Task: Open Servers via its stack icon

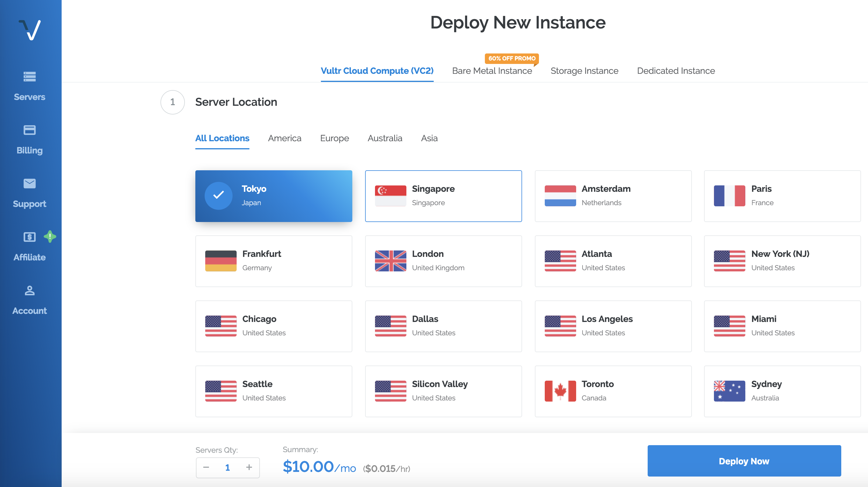Action: pos(30,77)
